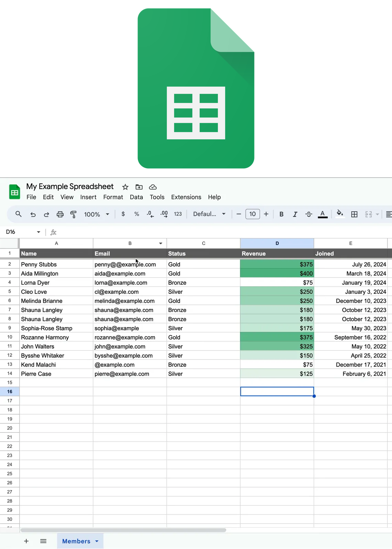Click the font size input field
Image resolution: width=392 pixels, height=549 pixels.
[x=252, y=214]
